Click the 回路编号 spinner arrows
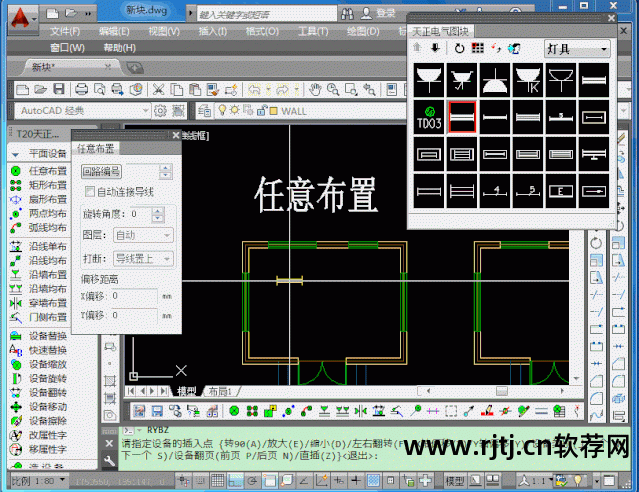 [x=165, y=172]
